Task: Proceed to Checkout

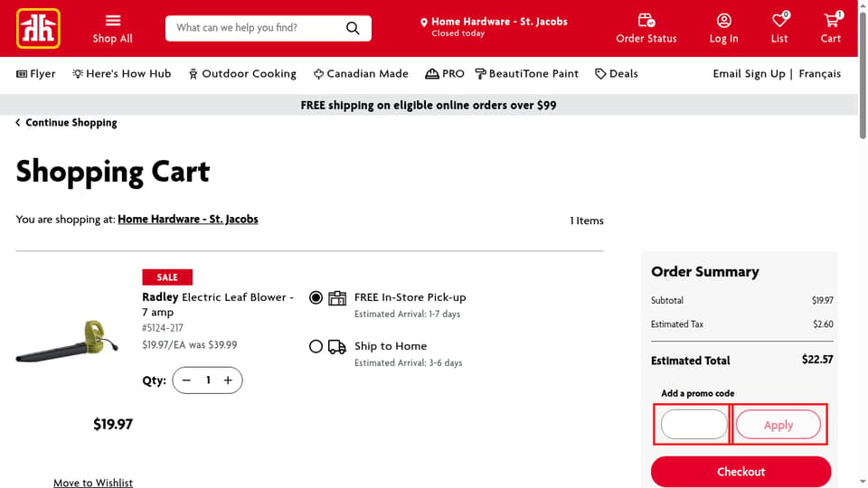Action: pyautogui.click(x=741, y=472)
